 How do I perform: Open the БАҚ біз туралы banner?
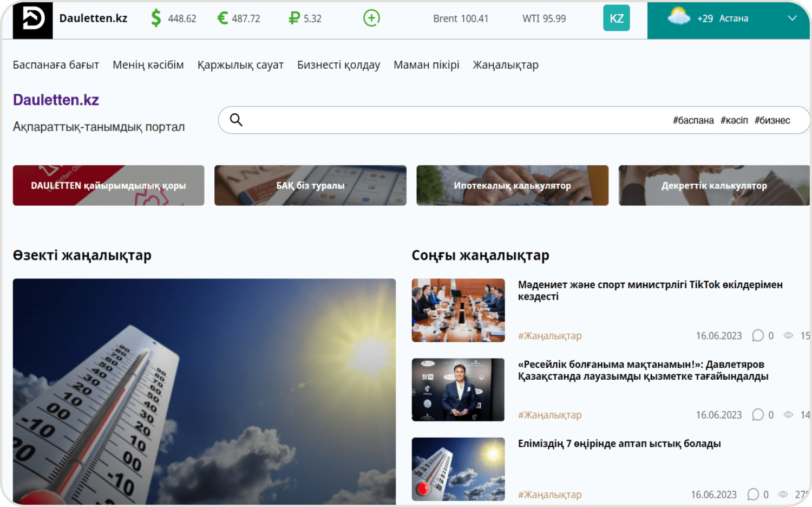(310, 185)
